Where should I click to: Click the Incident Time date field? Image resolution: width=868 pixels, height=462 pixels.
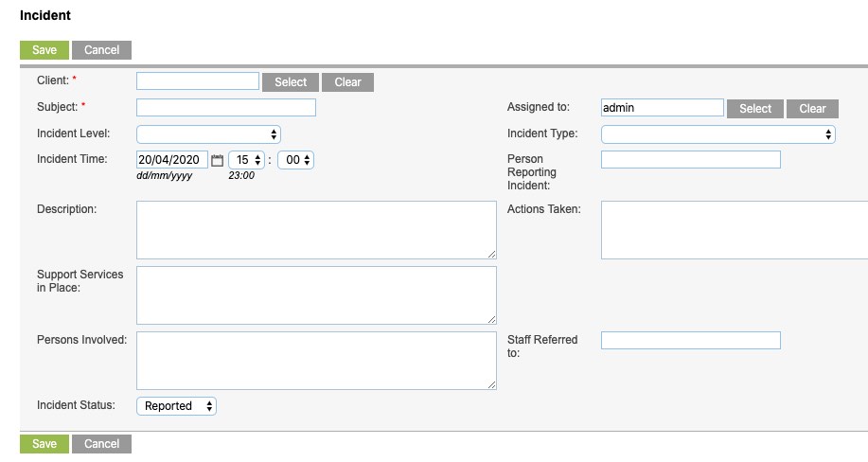172,160
